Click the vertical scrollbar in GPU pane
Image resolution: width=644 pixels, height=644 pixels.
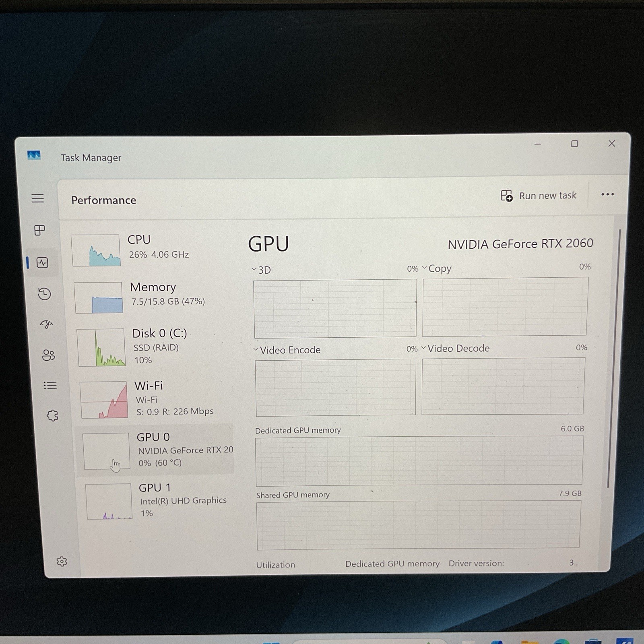click(x=614, y=358)
